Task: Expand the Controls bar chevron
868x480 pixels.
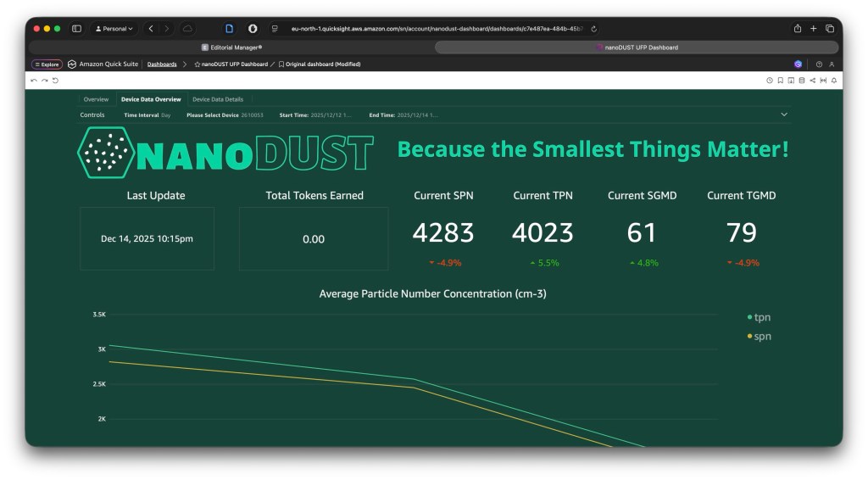Action: click(x=784, y=114)
